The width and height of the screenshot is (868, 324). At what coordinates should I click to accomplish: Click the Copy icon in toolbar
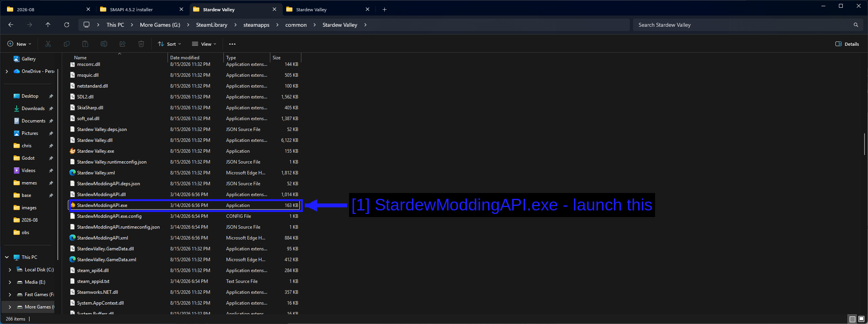(67, 44)
